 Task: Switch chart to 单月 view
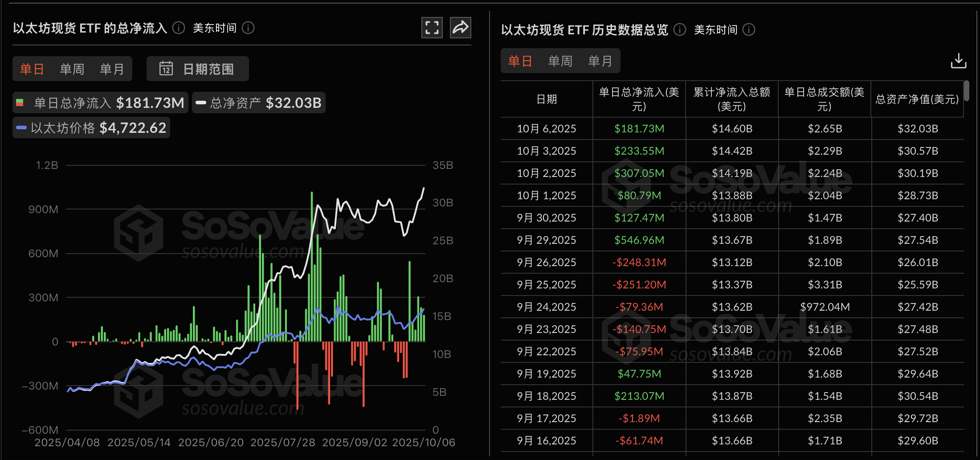tap(112, 69)
